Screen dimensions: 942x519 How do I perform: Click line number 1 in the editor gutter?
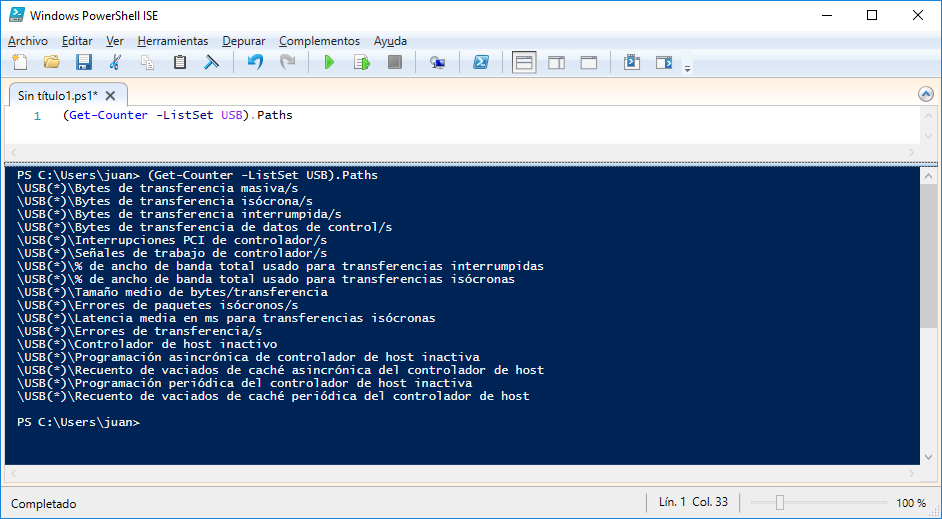tap(37, 116)
